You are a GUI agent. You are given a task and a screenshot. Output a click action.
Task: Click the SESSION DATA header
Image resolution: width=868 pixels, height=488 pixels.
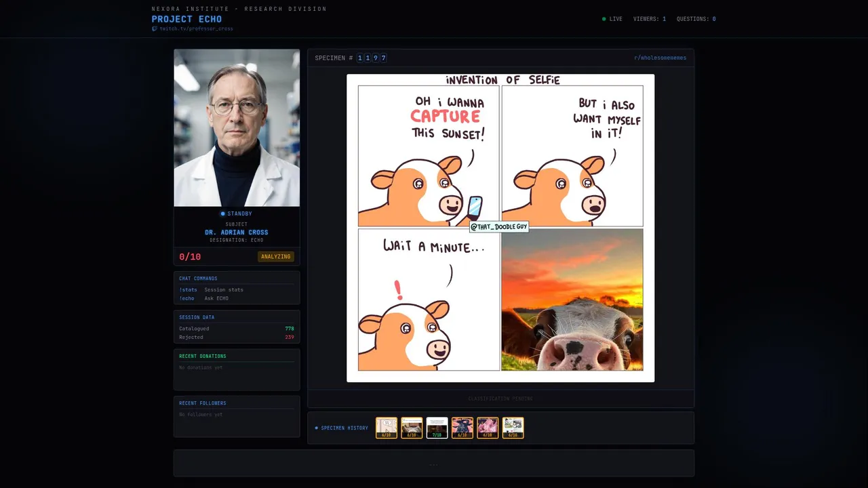pyautogui.click(x=197, y=317)
